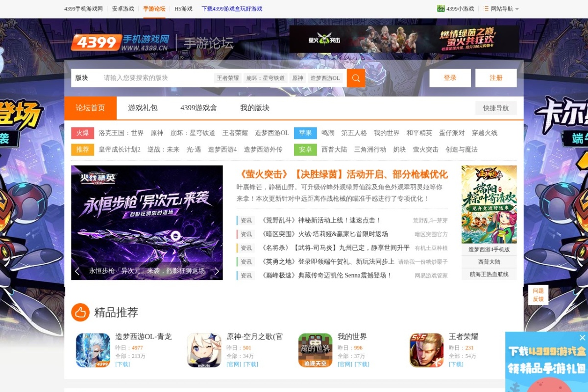
Task: Open 创造与魔法 forum link
Action: [x=462, y=149]
